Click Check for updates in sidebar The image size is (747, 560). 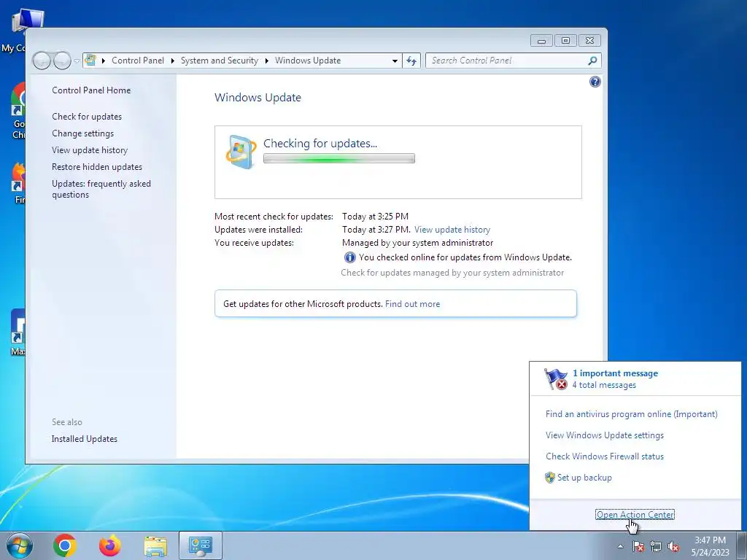pos(87,117)
